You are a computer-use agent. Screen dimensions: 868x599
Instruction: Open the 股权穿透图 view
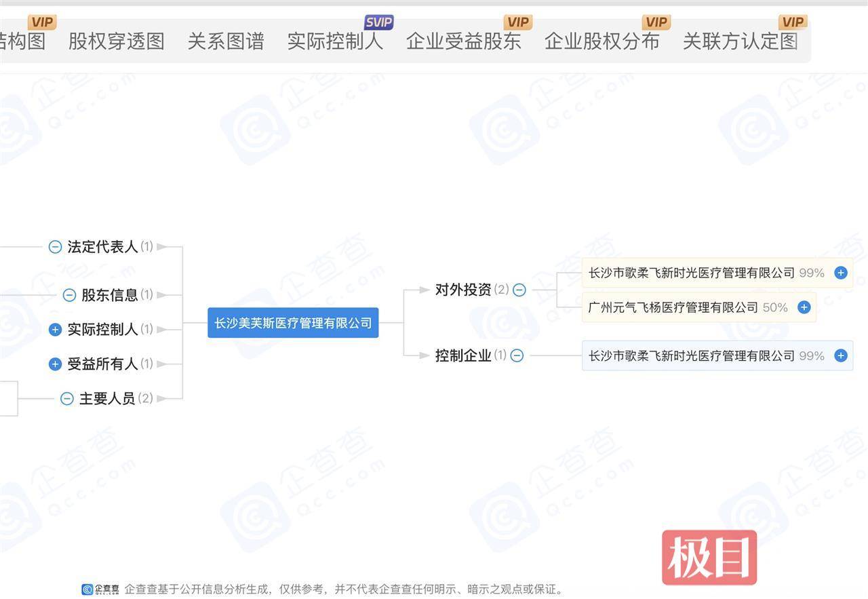116,41
